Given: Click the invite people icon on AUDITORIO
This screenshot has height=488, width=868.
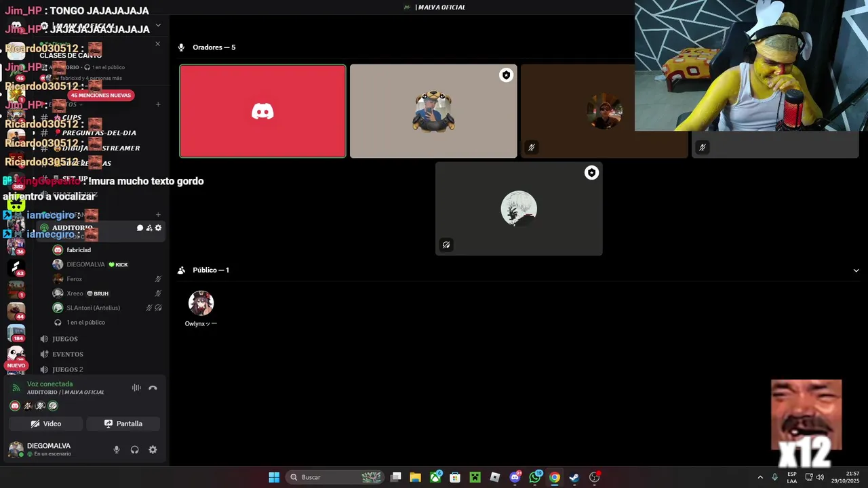Looking at the screenshot, I should [x=149, y=228].
